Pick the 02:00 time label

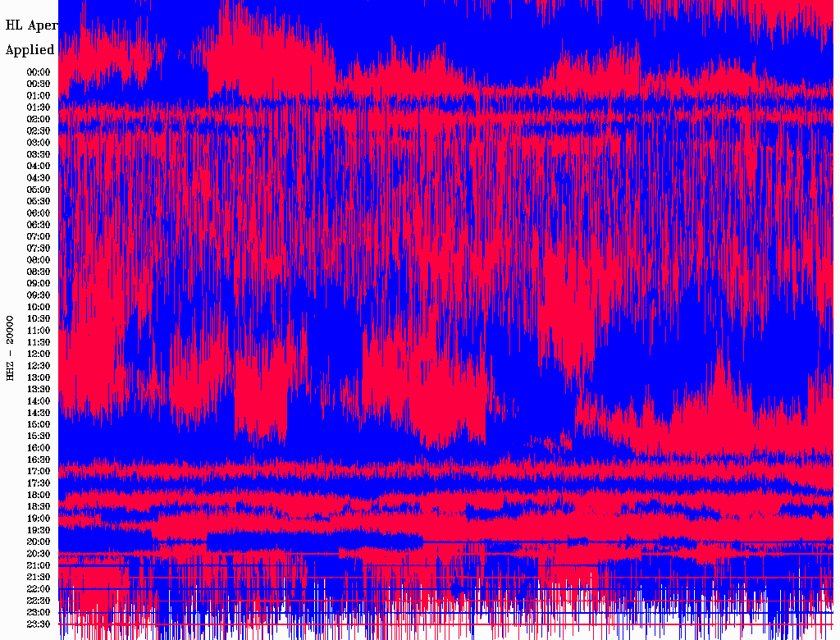tap(39, 119)
